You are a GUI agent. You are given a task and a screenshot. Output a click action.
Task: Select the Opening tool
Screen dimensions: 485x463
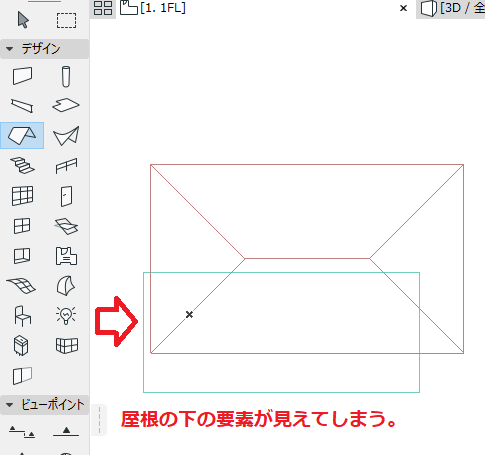[x=22, y=256]
